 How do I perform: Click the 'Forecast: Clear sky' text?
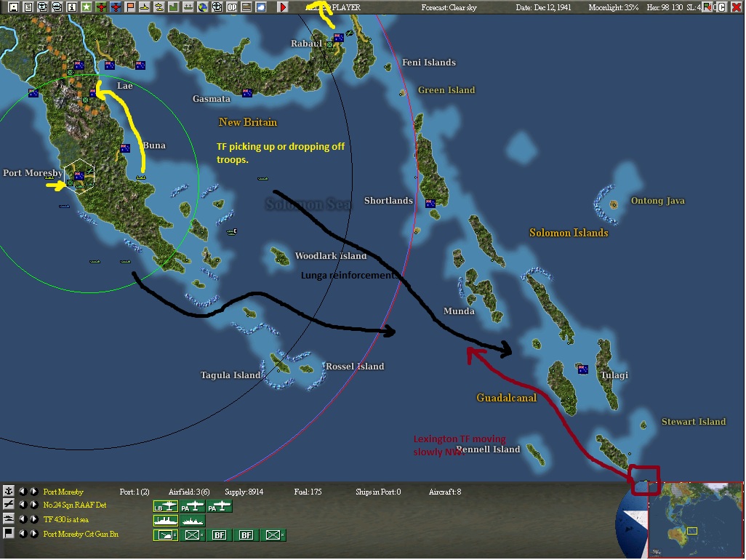coord(449,7)
